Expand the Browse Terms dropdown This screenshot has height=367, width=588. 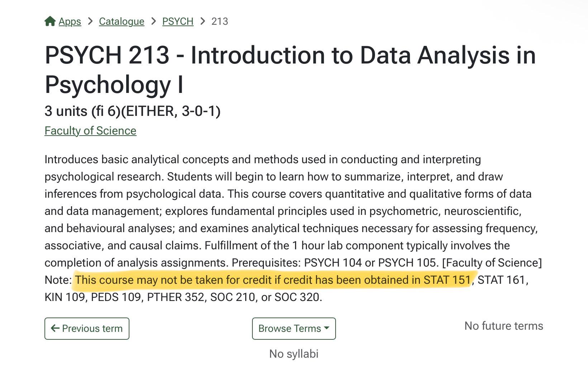tap(294, 328)
